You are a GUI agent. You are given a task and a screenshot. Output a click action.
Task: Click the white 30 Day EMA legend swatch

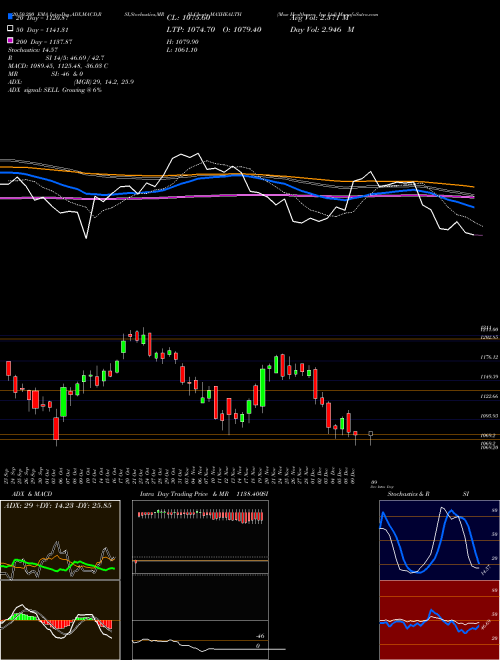point(10,29)
